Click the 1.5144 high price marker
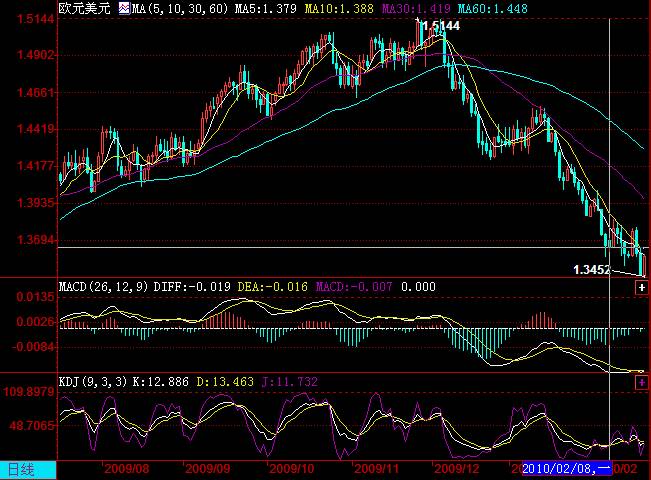651x480 pixels. 441,26
